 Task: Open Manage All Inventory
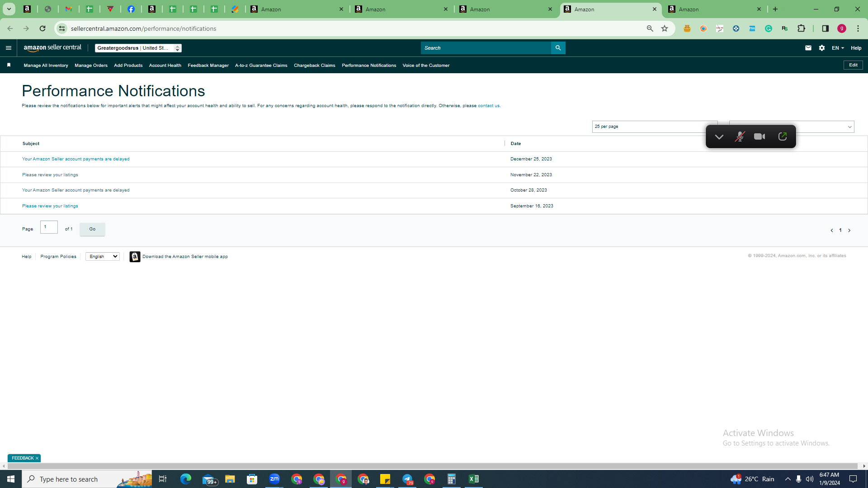coord(46,66)
